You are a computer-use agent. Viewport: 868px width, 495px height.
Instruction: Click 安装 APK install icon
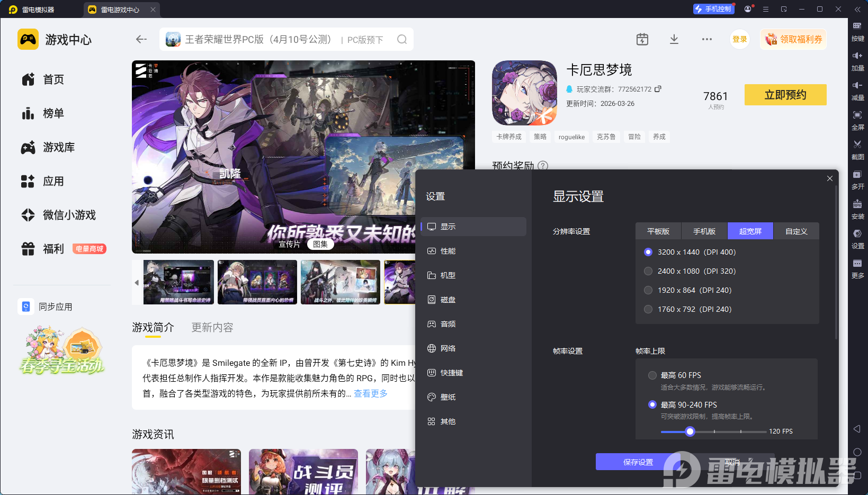click(857, 210)
